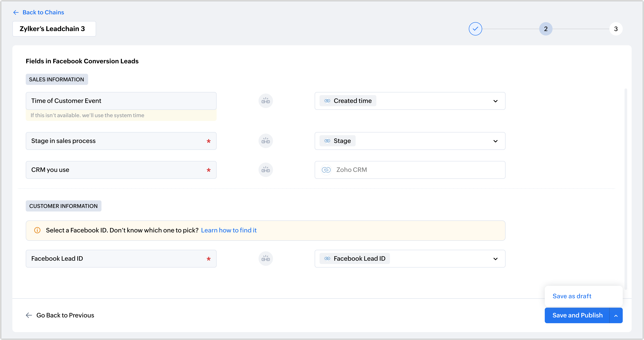Choose Save as draft option

572,296
